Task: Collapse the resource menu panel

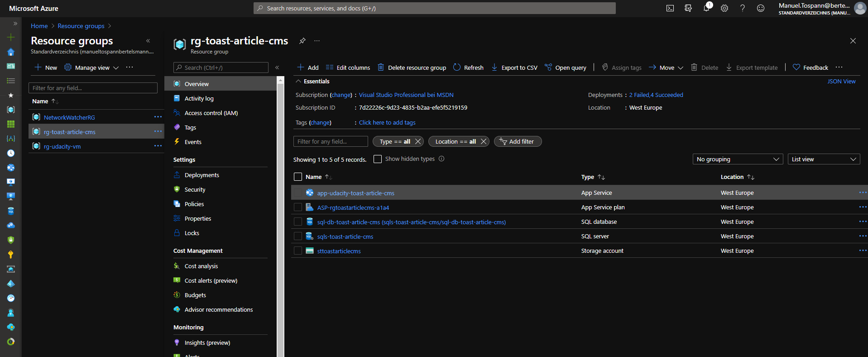Action: pos(277,68)
